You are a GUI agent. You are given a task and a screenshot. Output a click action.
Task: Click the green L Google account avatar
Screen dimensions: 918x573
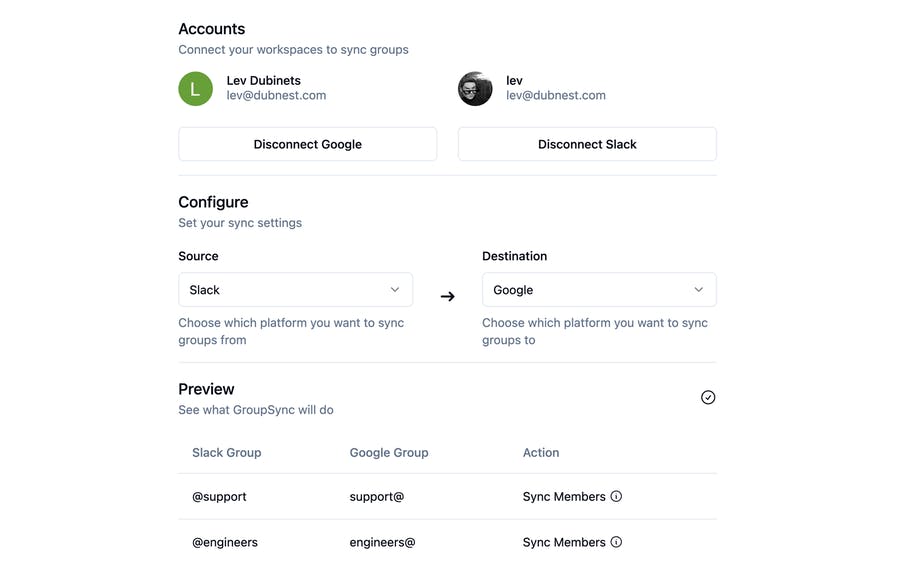195,89
